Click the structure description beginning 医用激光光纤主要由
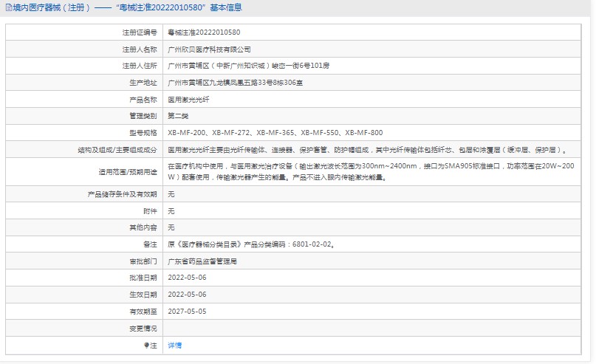 368,150
